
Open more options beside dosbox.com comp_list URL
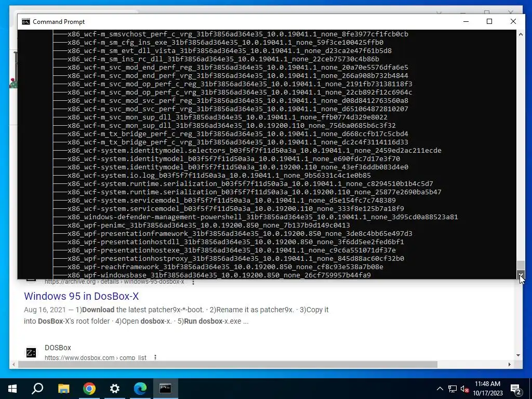(x=155, y=357)
